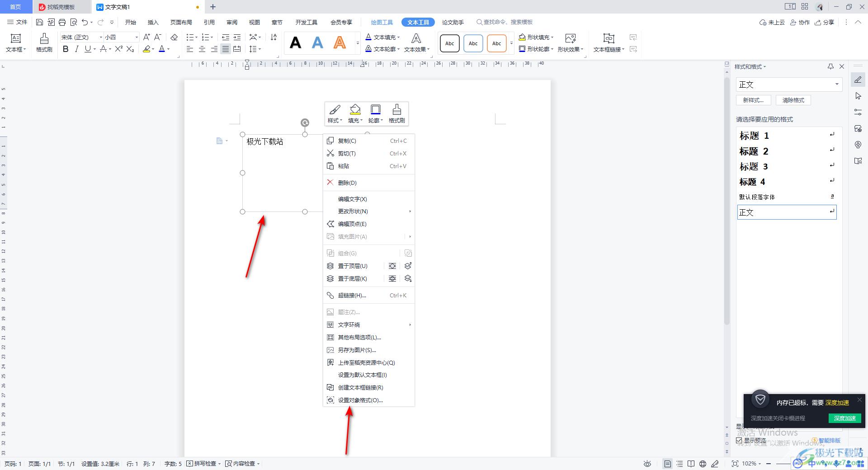This screenshot has height=470, width=868.
Task: Click the zoom out minus on zoom slider
Action: click(768, 464)
